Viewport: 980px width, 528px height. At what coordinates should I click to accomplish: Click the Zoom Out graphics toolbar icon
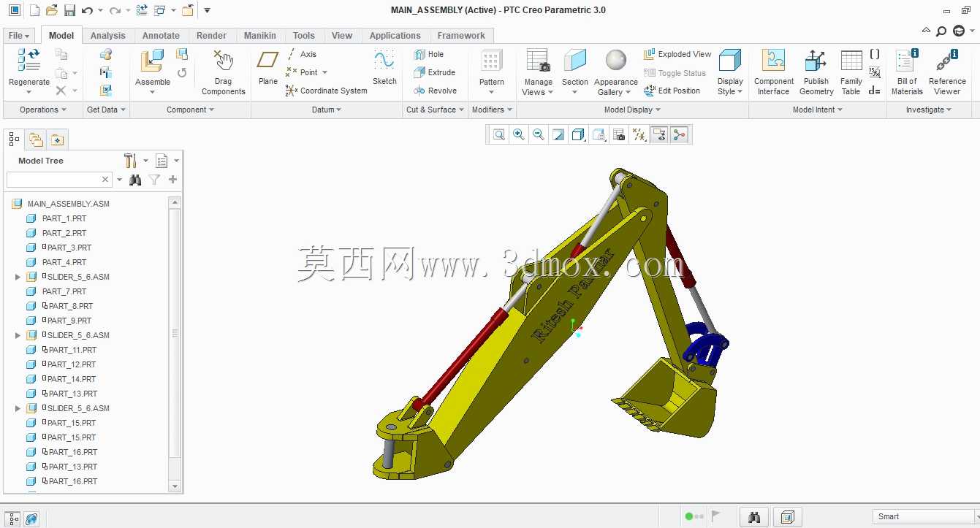tap(539, 134)
